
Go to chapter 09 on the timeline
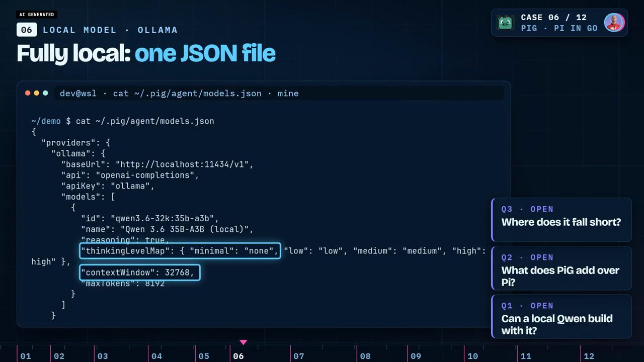[416, 356]
